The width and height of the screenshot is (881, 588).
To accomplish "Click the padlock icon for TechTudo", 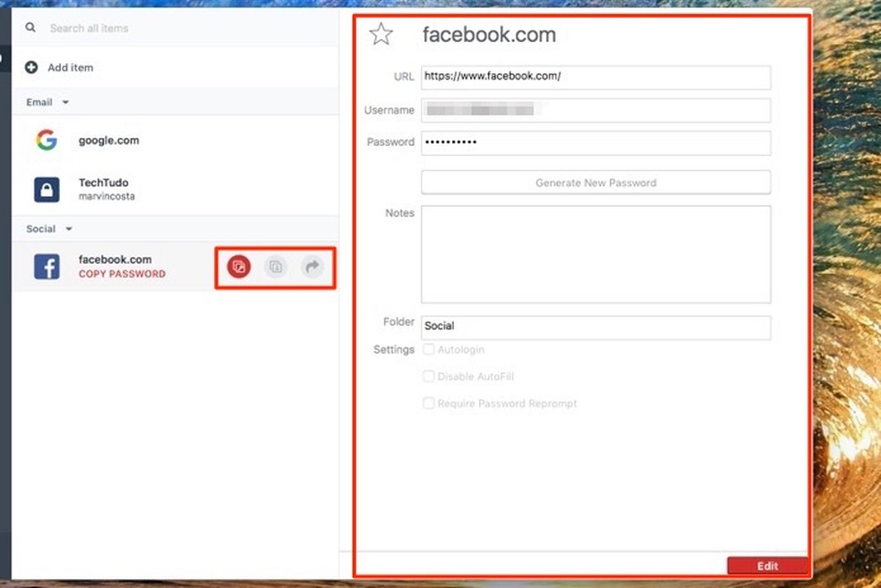I will (46, 189).
